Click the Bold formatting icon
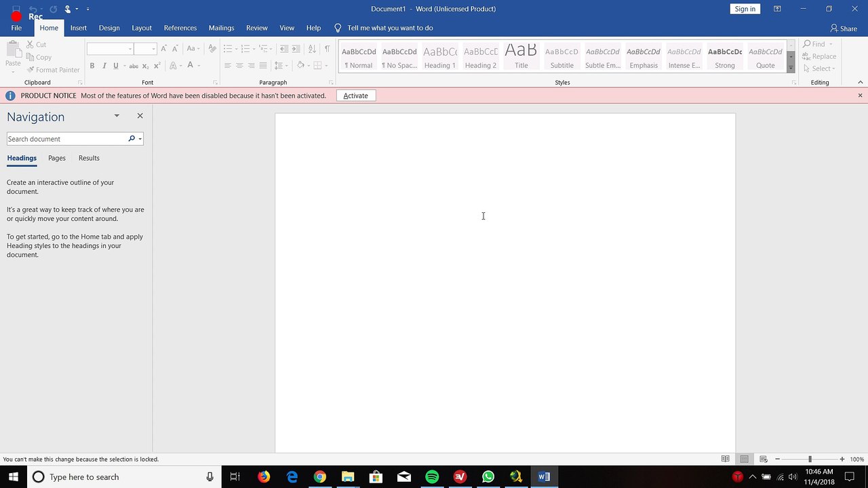Screen dimensions: 868x488 click(x=92, y=66)
